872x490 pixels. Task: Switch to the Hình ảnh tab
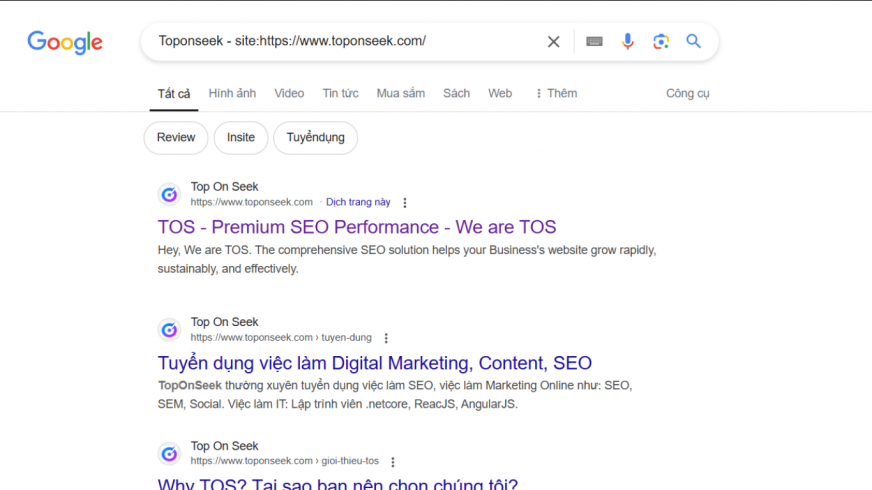(232, 94)
